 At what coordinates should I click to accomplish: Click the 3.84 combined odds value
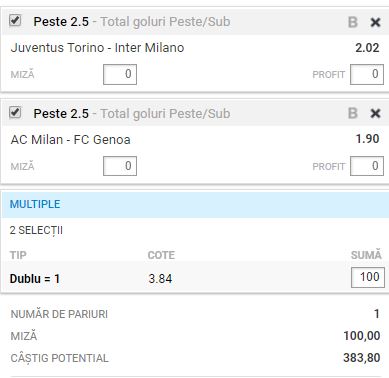[160, 279]
